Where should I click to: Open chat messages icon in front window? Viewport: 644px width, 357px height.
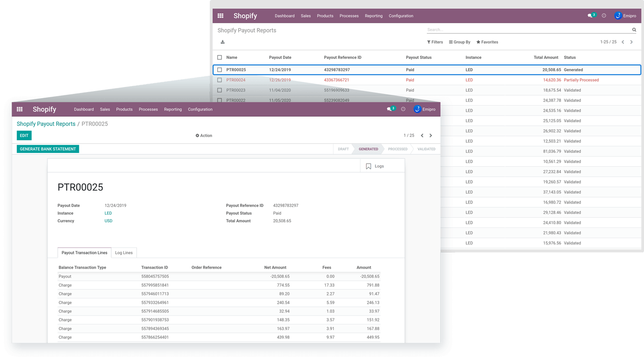tap(389, 109)
